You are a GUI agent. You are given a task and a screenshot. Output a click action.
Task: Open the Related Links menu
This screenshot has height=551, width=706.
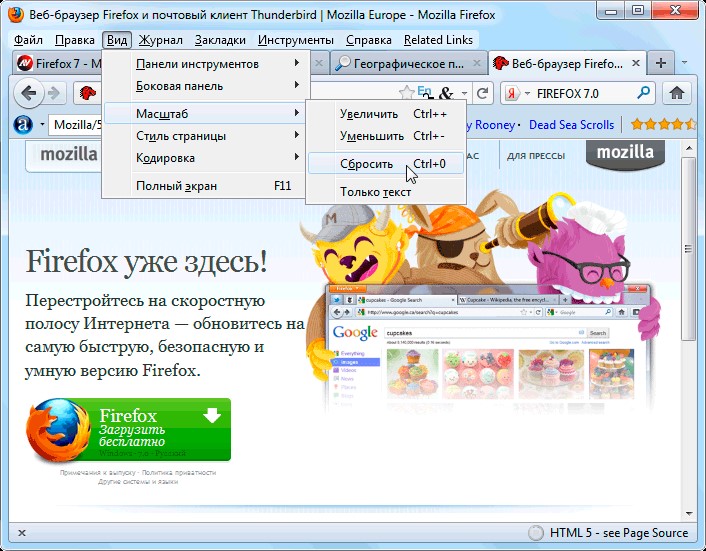click(439, 40)
